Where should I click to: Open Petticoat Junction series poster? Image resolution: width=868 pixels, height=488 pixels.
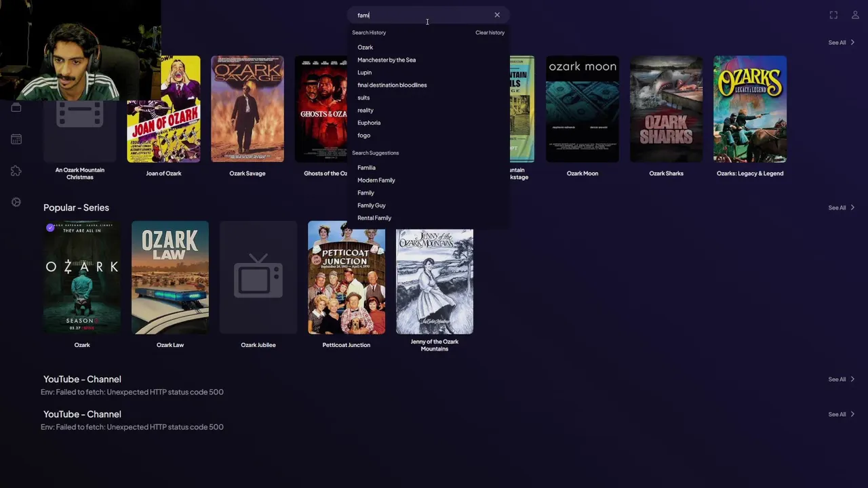(347, 278)
